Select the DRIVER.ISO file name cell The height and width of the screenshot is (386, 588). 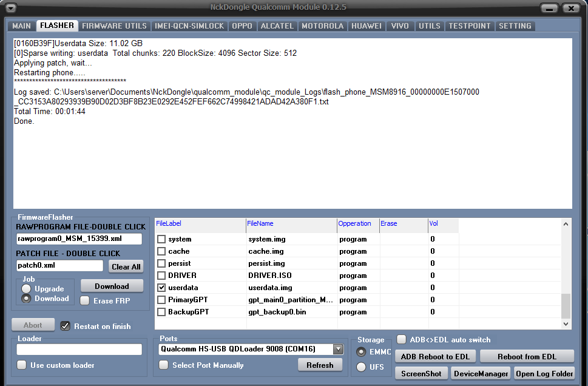point(291,276)
